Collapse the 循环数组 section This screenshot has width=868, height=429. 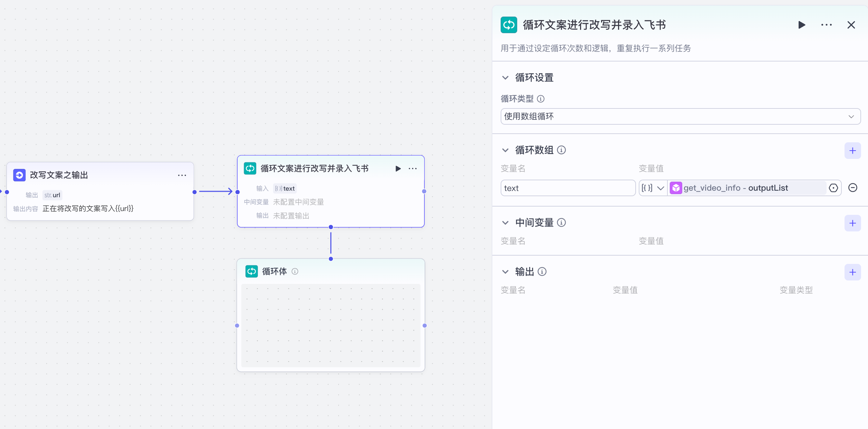pyautogui.click(x=505, y=150)
